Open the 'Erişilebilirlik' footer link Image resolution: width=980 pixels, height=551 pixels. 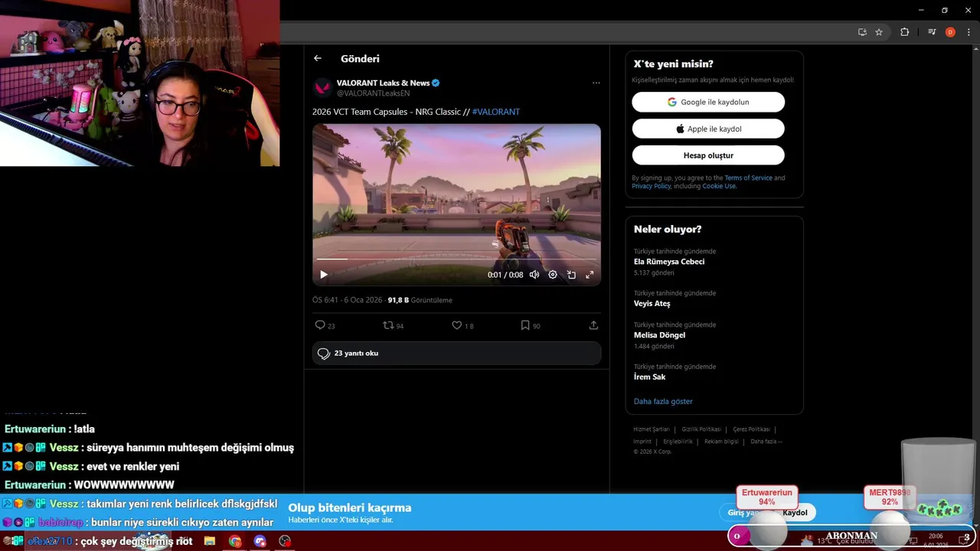coord(678,442)
